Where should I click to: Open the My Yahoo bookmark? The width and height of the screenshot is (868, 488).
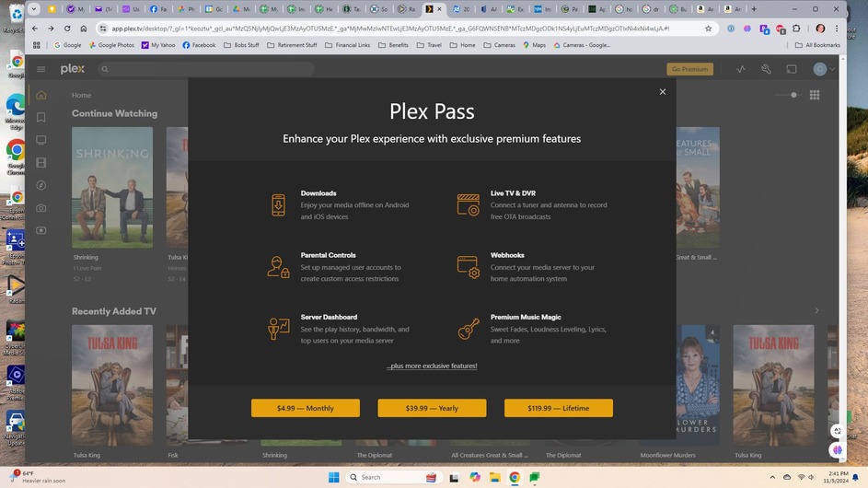click(158, 45)
